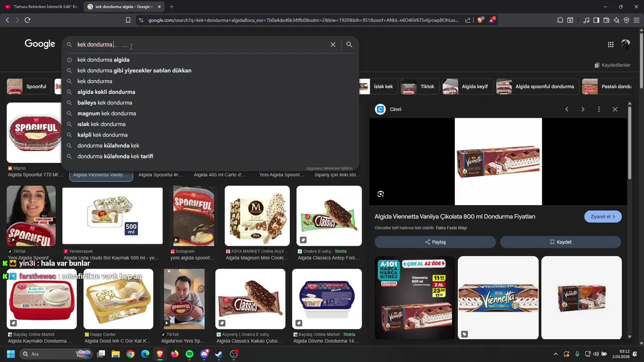The height and width of the screenshot is (362, 644).
Task: Open the Leo AI sparkle icon
Action: point(616,20)
